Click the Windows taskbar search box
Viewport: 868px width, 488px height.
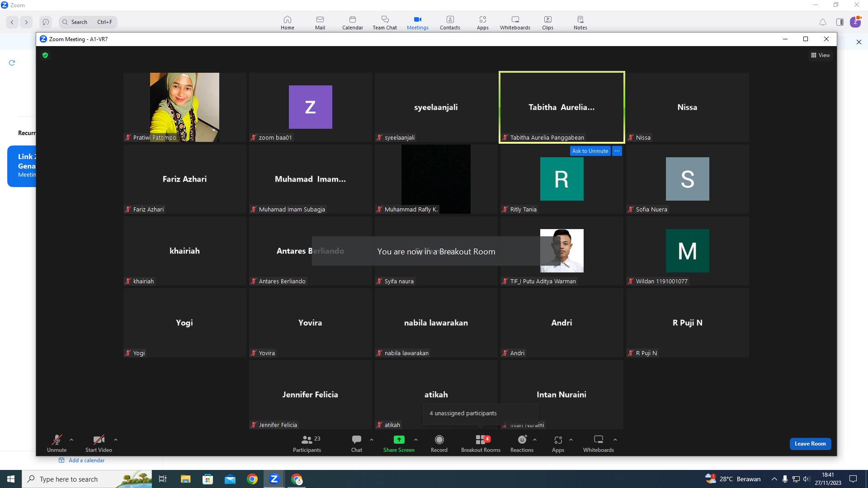coord(87,479)
